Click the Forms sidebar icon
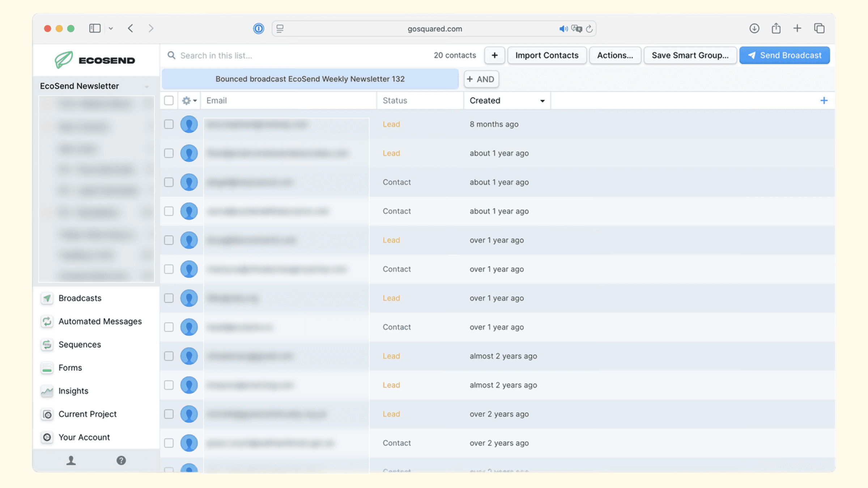868x488 pixels. point(47,368)
